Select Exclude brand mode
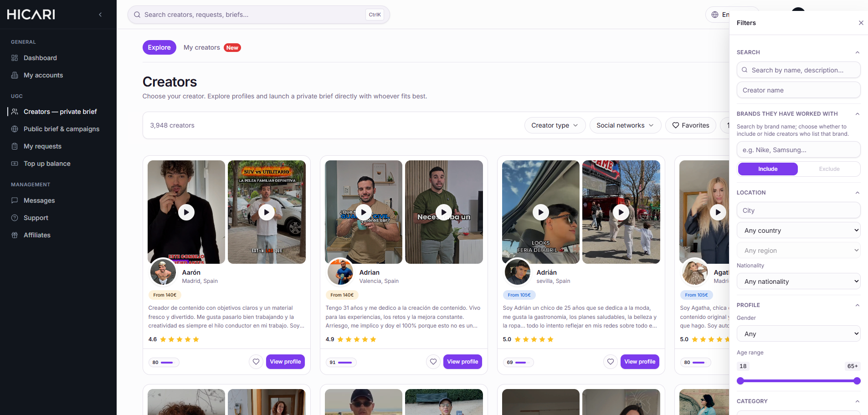Screen dimensions: 868x415 (829, 169)
